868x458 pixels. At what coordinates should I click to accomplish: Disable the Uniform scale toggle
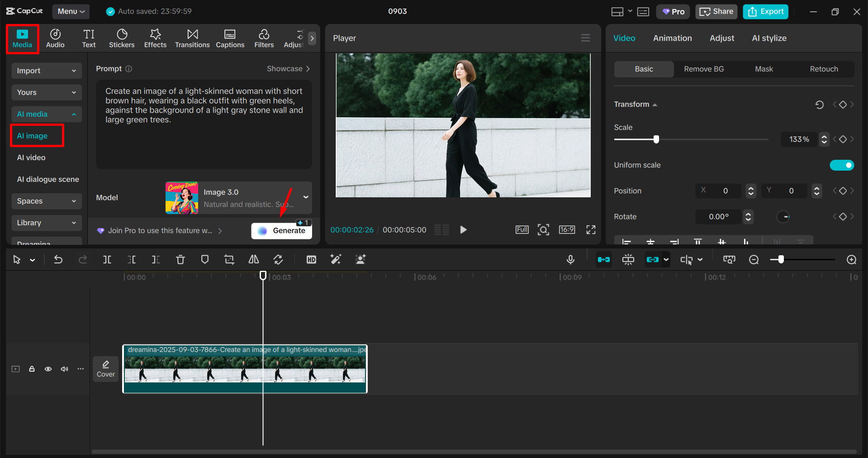tap(842, 165)
